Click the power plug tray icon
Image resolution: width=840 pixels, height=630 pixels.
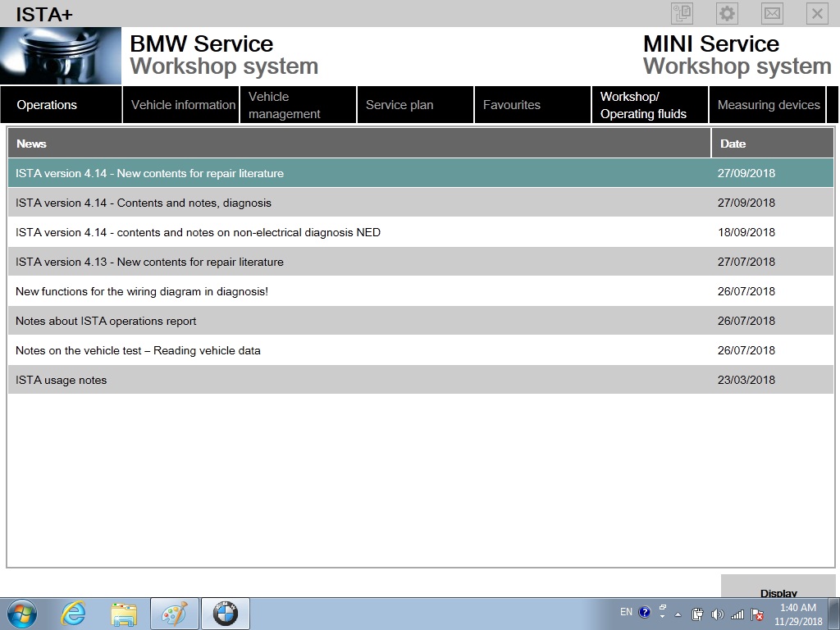pos(697,614)
